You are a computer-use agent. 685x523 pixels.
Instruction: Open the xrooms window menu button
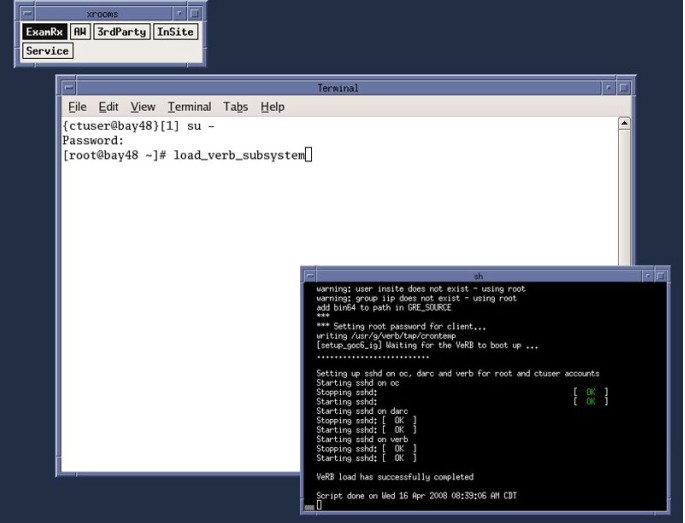pyautogui.click(x=26, y=14)
